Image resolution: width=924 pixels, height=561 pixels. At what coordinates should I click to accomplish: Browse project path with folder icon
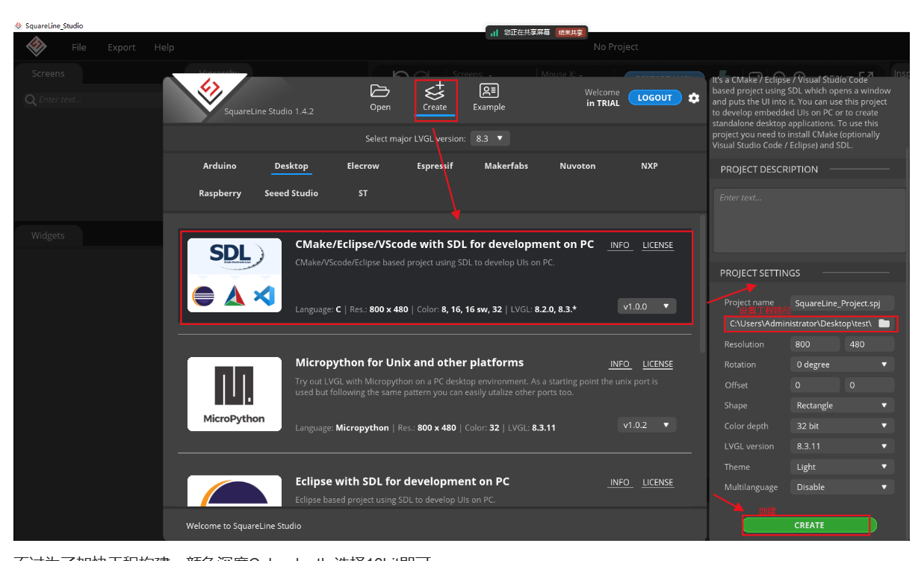884,323
